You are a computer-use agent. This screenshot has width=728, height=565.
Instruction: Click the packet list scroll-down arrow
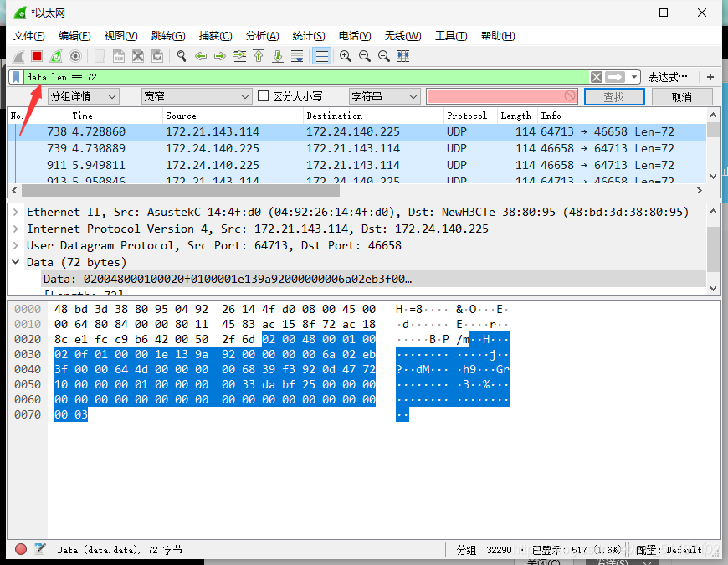tap(714, 177)
